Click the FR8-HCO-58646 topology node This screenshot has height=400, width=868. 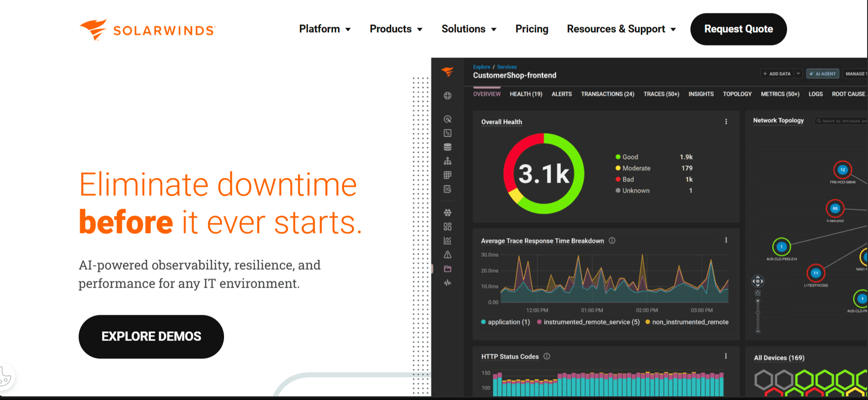(x=843, y=170)
